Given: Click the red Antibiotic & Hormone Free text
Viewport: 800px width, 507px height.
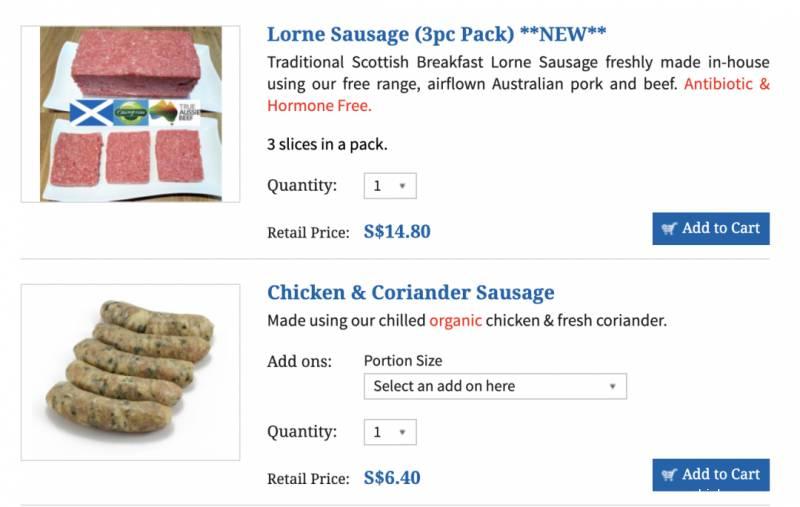Looking at the screenshot, I should [726, 84].
